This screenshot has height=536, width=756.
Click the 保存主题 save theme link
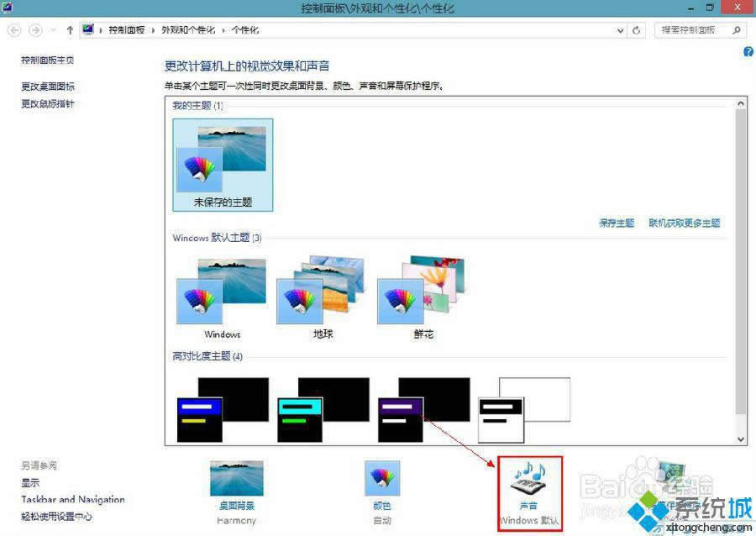coord(616,223)
